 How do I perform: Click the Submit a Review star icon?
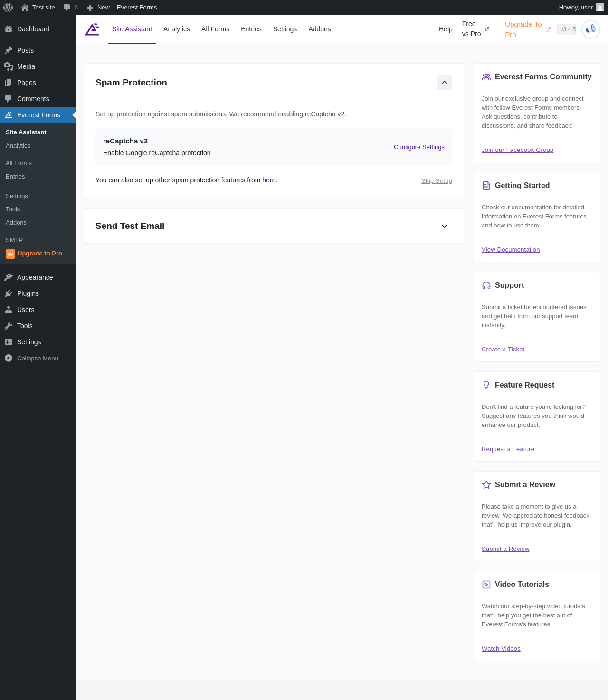click(x=486, y=485)
